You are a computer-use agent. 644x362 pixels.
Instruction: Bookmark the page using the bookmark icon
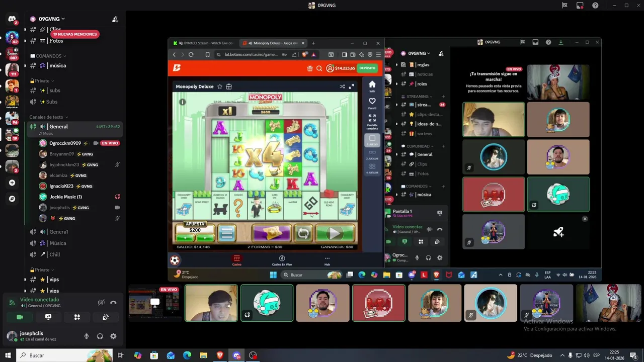click(207, 54)
